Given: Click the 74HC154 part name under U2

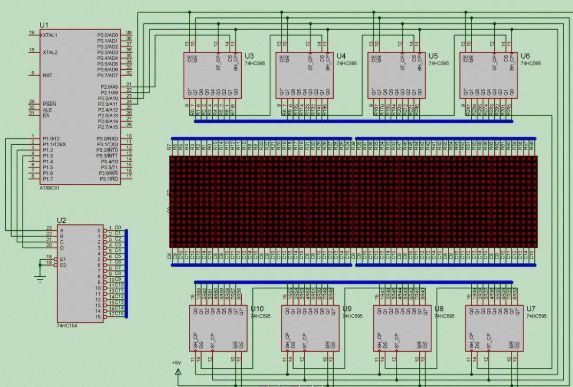Looking at the screenshot, I should click(x=67, y=326).
